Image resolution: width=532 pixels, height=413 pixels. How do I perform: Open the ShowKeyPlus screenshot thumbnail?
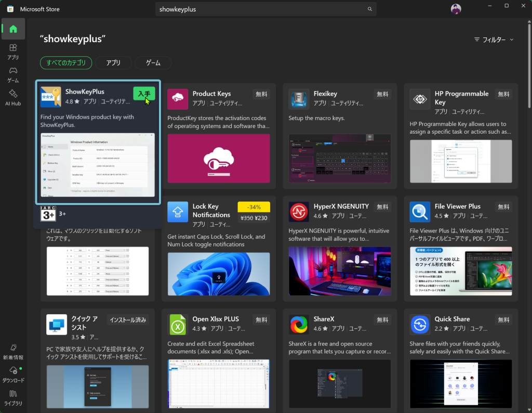coord(98,165)
